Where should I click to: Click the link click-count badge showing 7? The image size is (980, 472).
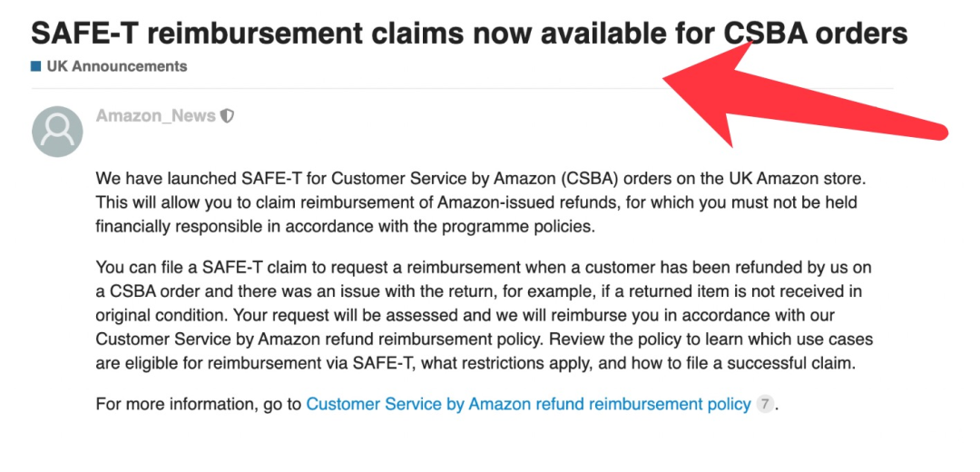[764, 405]
